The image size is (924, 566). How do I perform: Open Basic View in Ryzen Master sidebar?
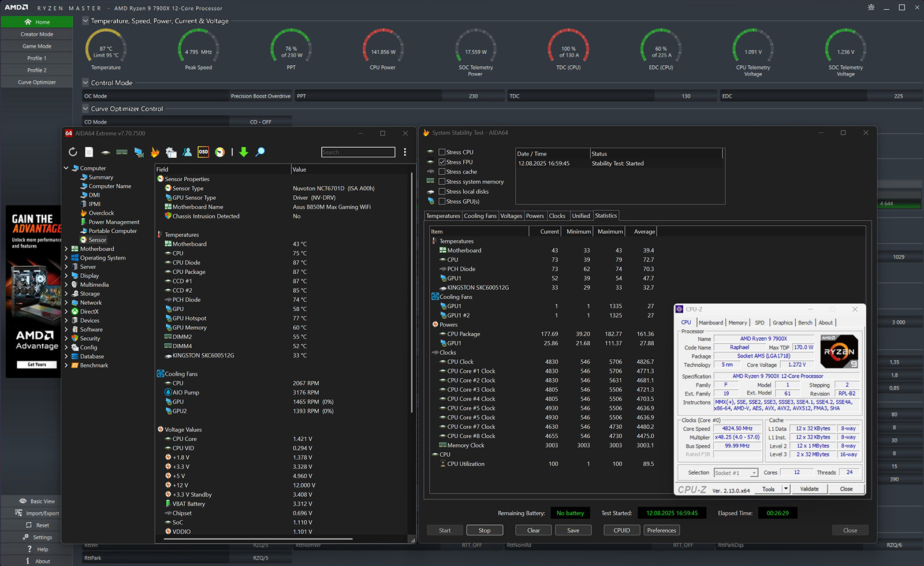click(37, 501)
